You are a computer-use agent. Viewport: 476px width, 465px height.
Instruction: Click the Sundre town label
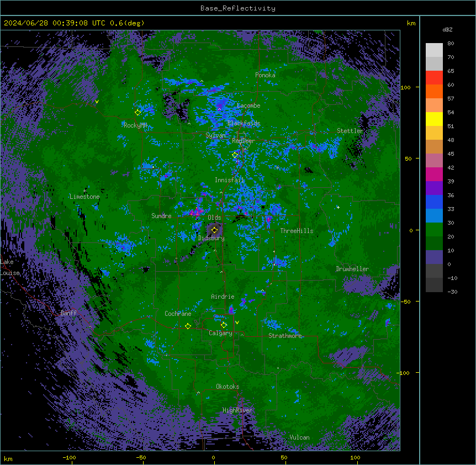pyautogui.click(x=161, y=216)
